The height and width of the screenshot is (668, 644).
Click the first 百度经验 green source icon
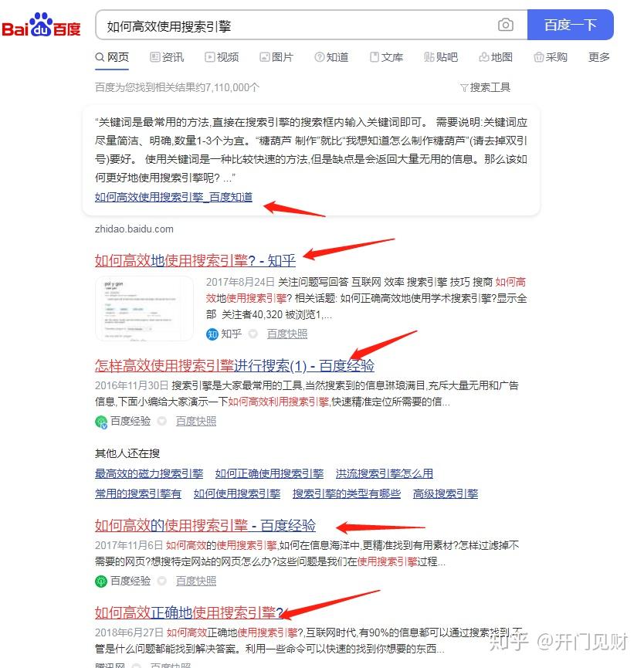pos(101,422)
